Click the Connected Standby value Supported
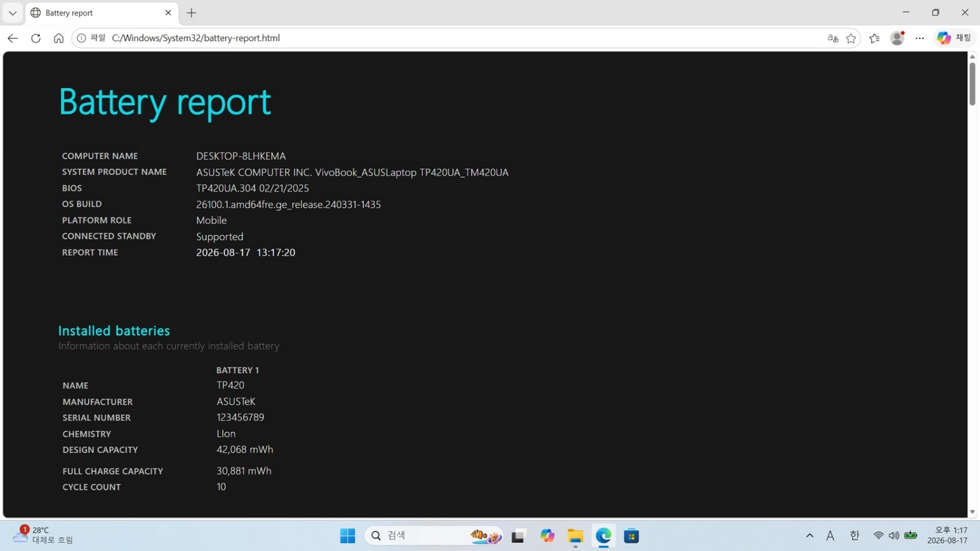This screenshot has height=551, width=980. 220,237
